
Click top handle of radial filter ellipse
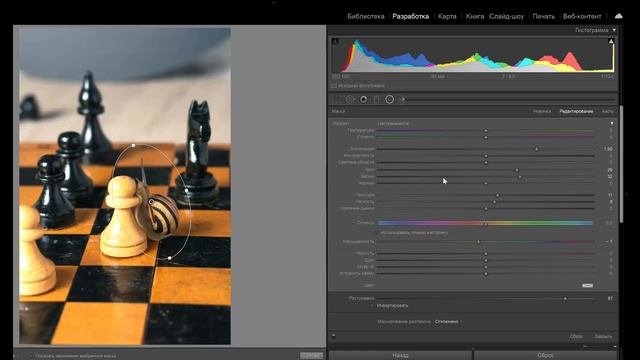133,145
